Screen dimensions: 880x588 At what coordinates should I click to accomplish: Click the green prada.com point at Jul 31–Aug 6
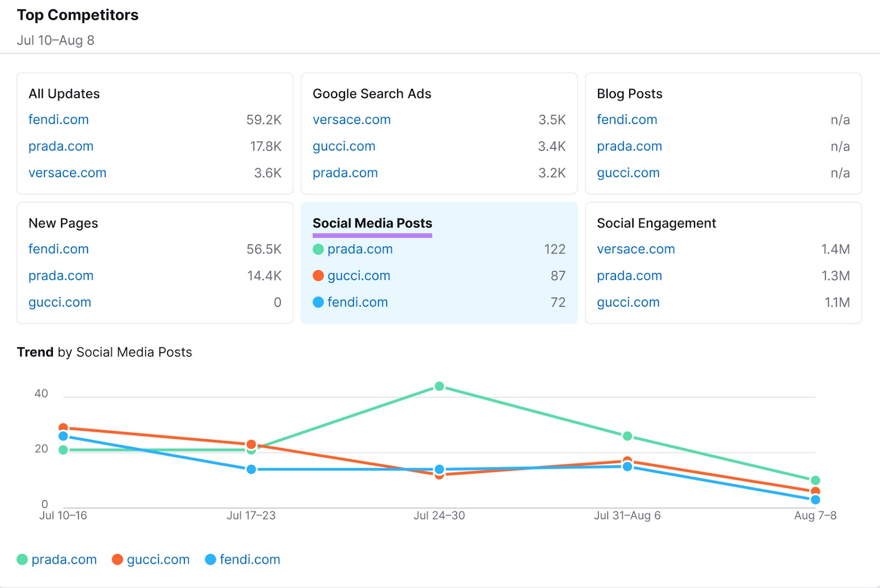(x=627, y=436)
